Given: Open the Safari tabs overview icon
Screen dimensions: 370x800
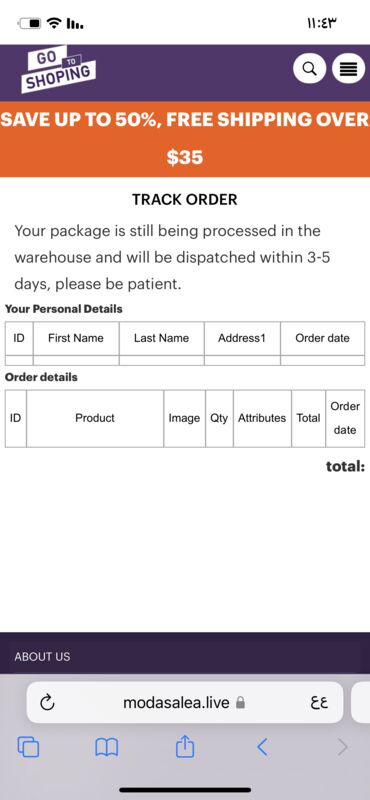Looking at the screenshot, I should pos(28,747).
